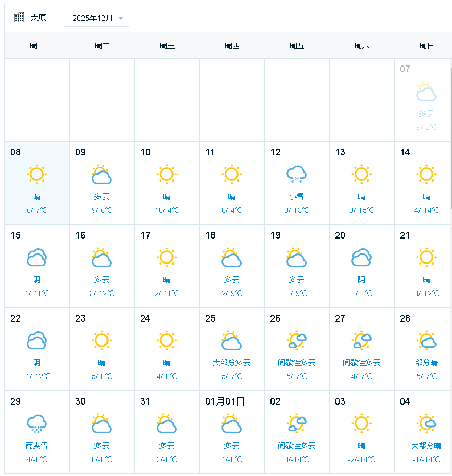Click the overcast cloud icon on day 15
Image resolution: width=452 pixels, height=476 pixels.
[x=37, y=257]
